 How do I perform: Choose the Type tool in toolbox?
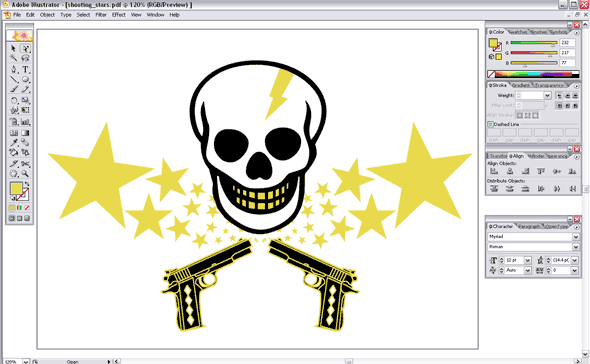pos(25,69)
